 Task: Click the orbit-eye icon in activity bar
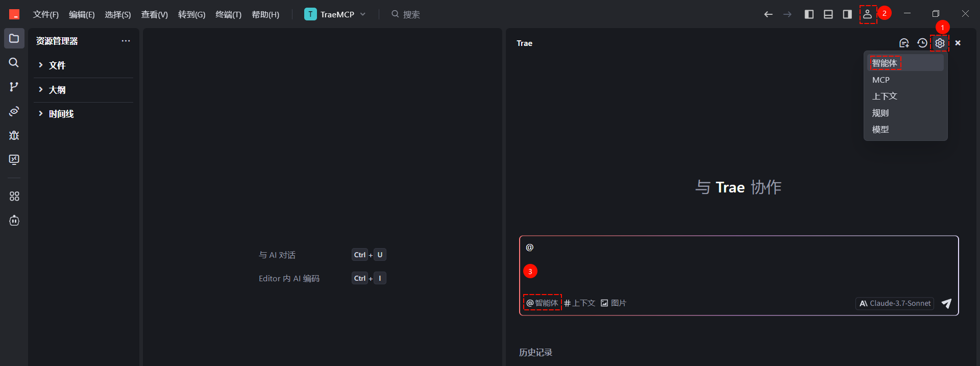coord(14,111)
